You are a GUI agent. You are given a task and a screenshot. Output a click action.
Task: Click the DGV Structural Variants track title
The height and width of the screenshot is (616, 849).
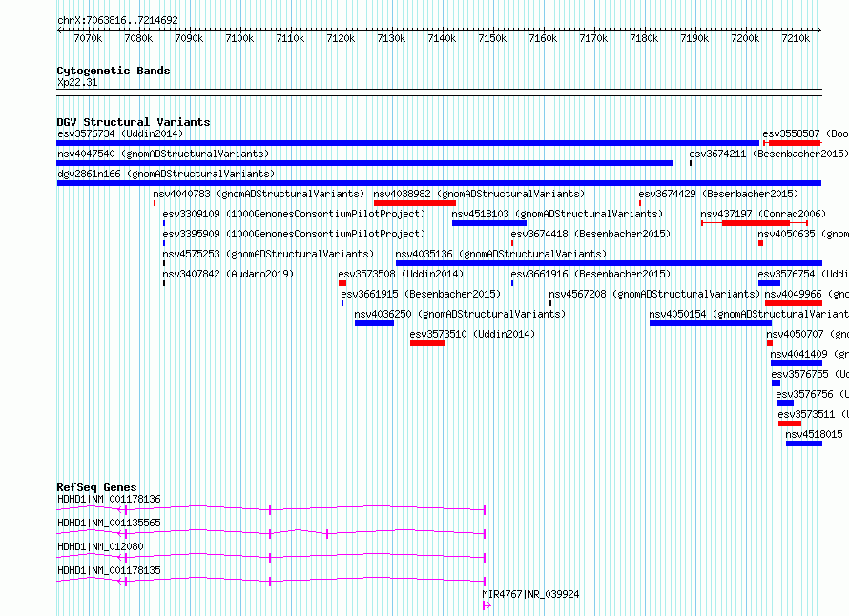(x=134, y=122)
